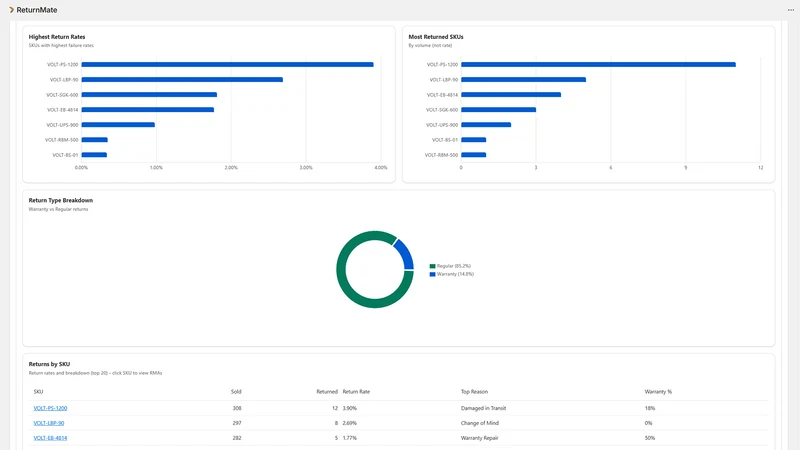Click VOLT-SGK-600 bar in Highest Return Rates
800x450 pixels.
click(149, 94)
